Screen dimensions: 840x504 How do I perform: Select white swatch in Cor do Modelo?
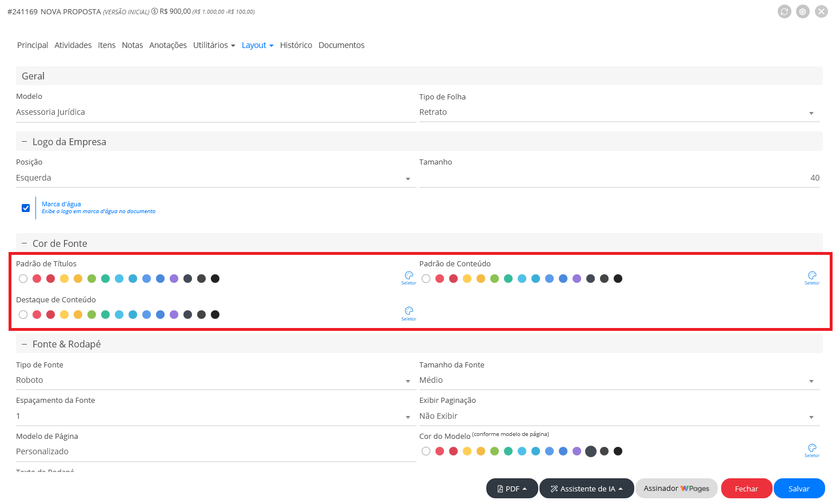[426, 451]
